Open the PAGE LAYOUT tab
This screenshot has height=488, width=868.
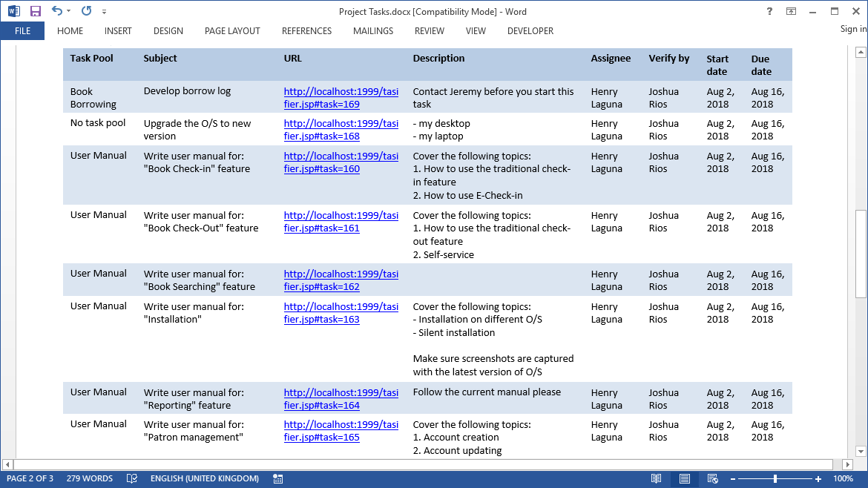click(232, 31)
